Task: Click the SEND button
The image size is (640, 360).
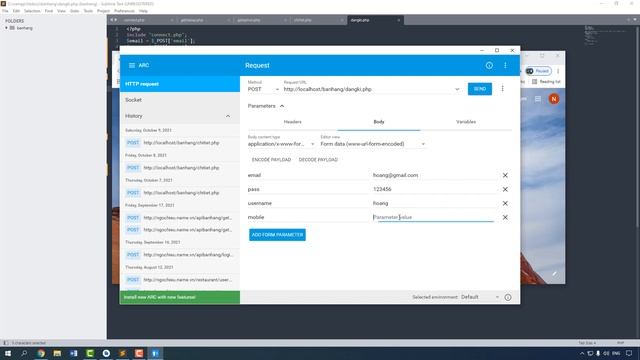Action: [480, 89]
